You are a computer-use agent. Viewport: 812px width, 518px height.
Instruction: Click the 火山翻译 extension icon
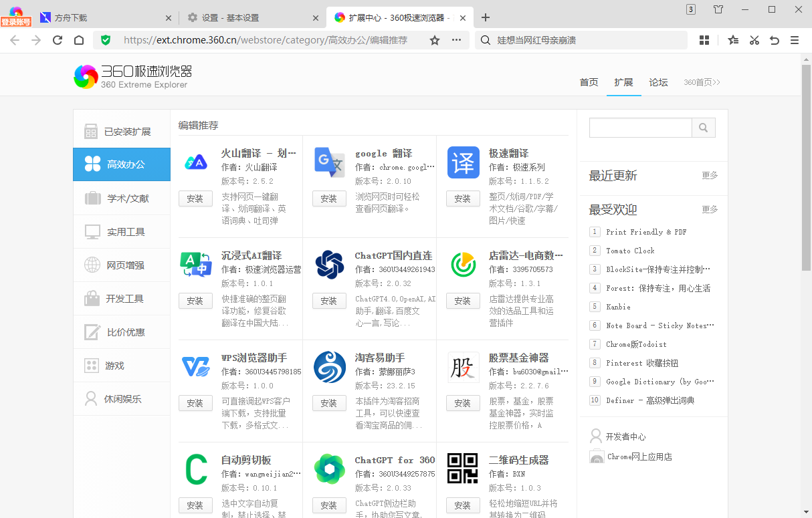(x=195, y=161)
